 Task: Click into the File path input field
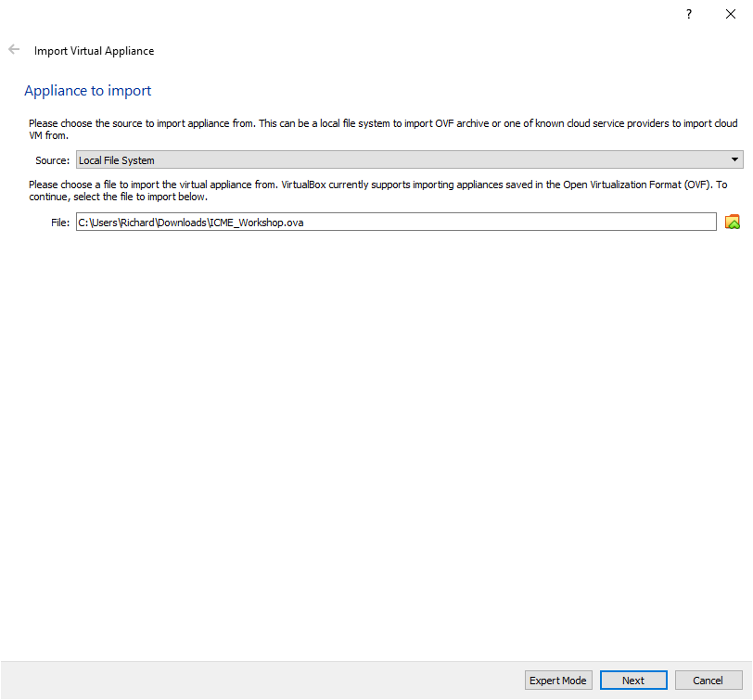coord(396,222)
